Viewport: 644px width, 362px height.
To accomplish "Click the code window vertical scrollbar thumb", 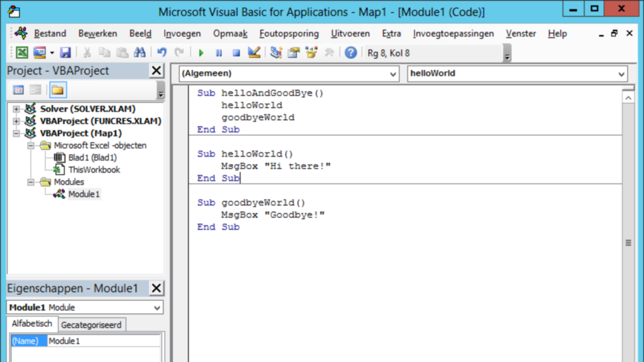I will pyautogui.click(x=628, y=243).
